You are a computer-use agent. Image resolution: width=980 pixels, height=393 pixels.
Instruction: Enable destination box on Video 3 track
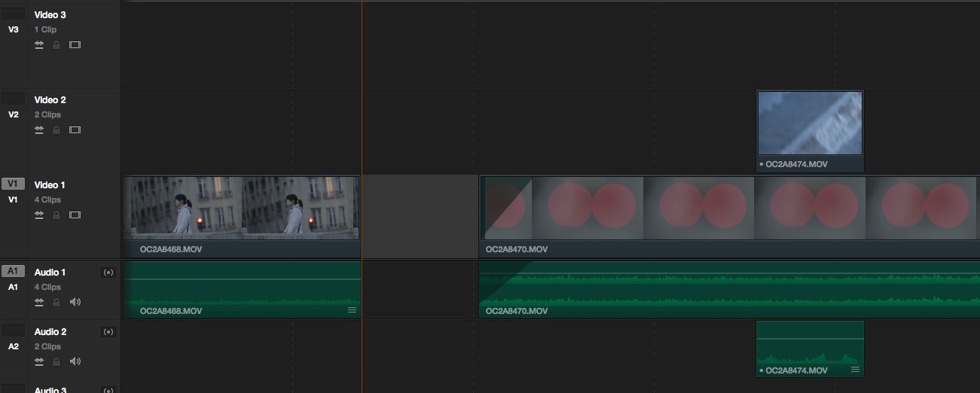[x=13, y=14]
